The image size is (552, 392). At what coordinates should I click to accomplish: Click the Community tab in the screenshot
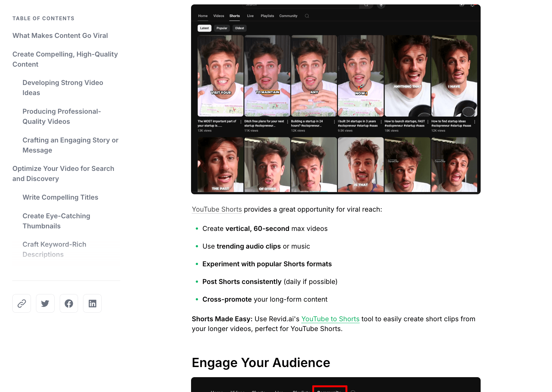coord(288,16)
